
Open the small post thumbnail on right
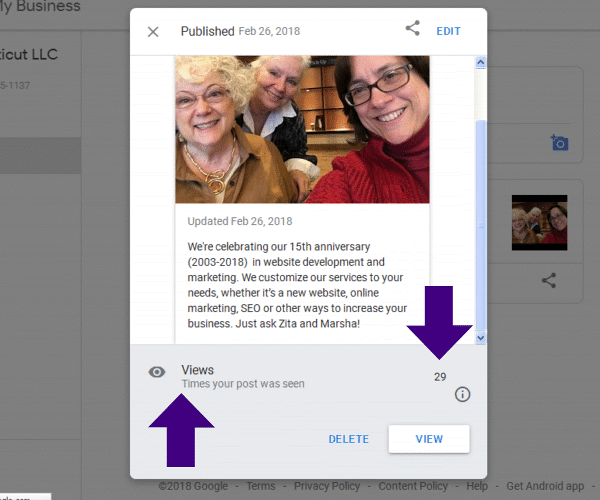[x=539, y=222]
